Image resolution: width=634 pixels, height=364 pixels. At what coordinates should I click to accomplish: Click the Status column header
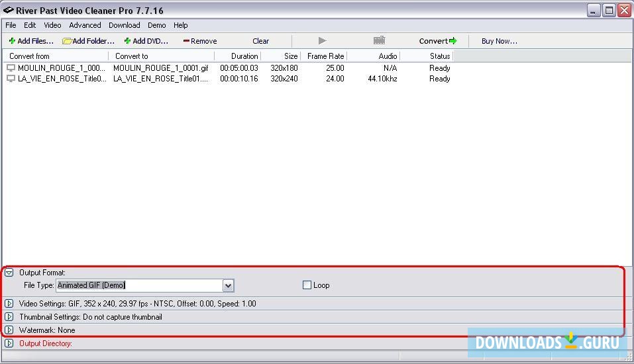(426, 56)
